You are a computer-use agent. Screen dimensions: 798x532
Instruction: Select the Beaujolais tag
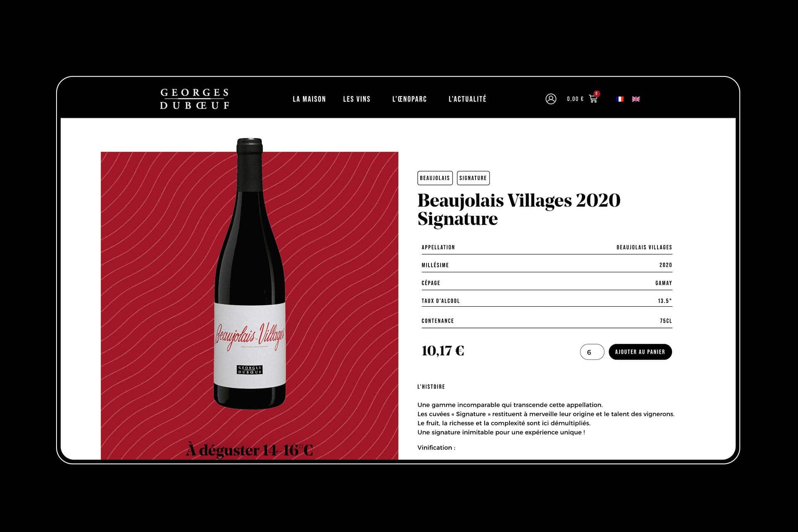(435, 178)
